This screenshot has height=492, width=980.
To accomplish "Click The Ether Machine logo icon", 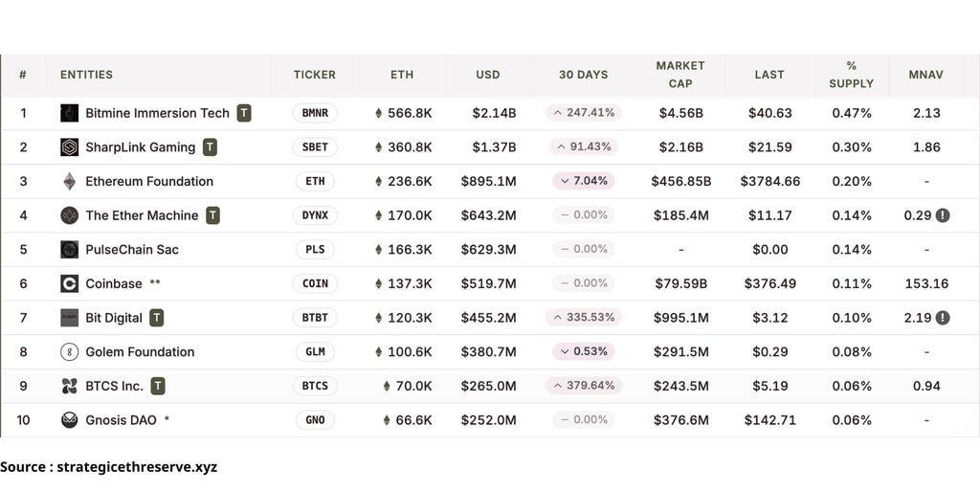I will click(69, 215).
